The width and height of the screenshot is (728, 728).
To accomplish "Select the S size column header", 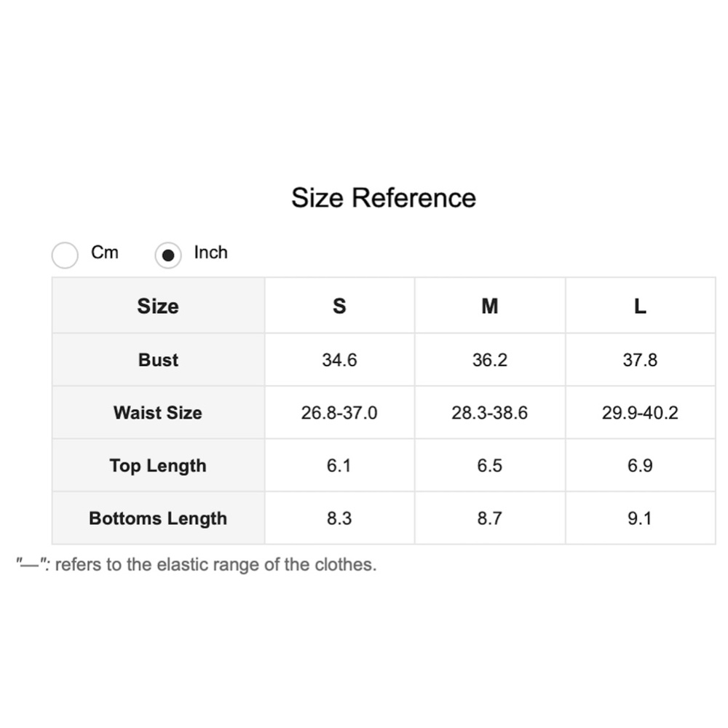I will pyautogui.click(x=339, y=306).
